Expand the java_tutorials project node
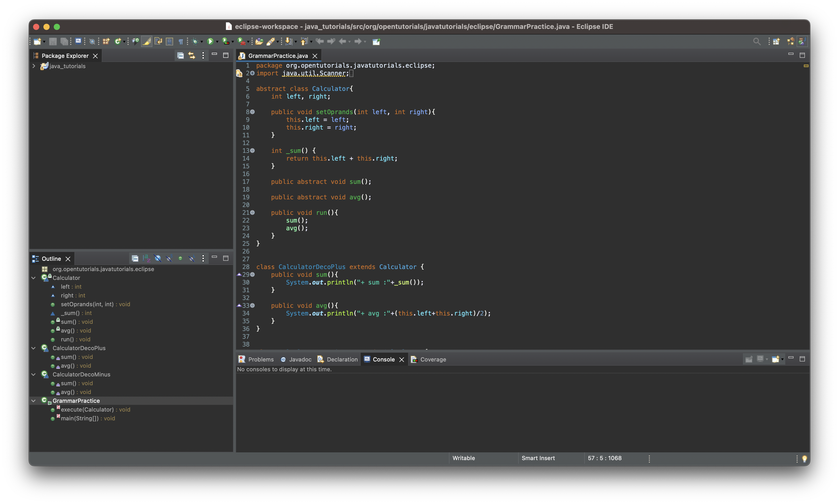Viewport: 839px width, 504px height. tap(34, 66)
